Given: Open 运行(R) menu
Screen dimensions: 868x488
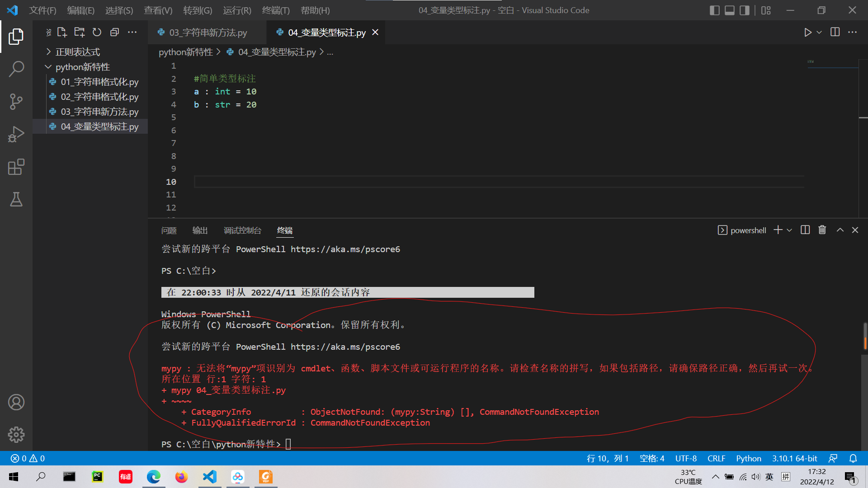Looking at the screenshot, I should pos(237,10).
